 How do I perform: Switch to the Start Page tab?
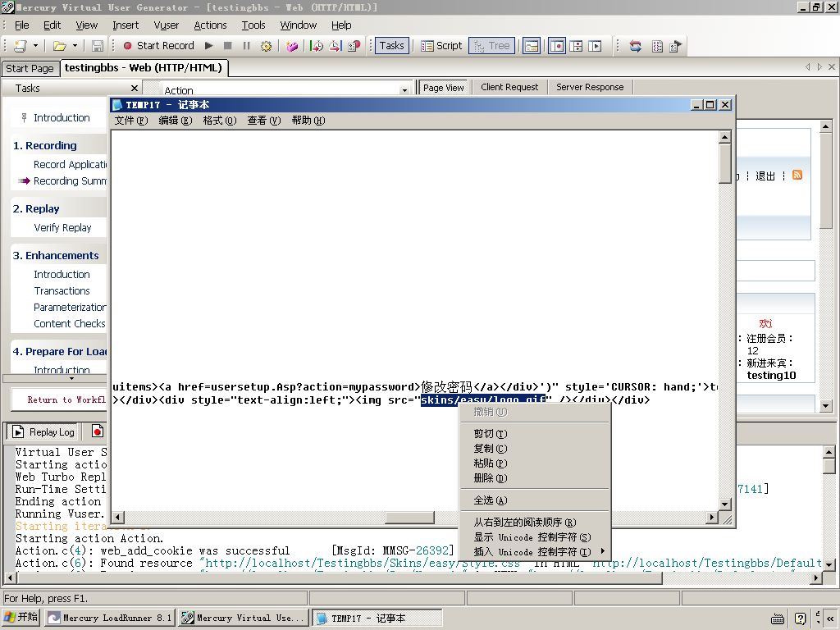coord(30,69)
